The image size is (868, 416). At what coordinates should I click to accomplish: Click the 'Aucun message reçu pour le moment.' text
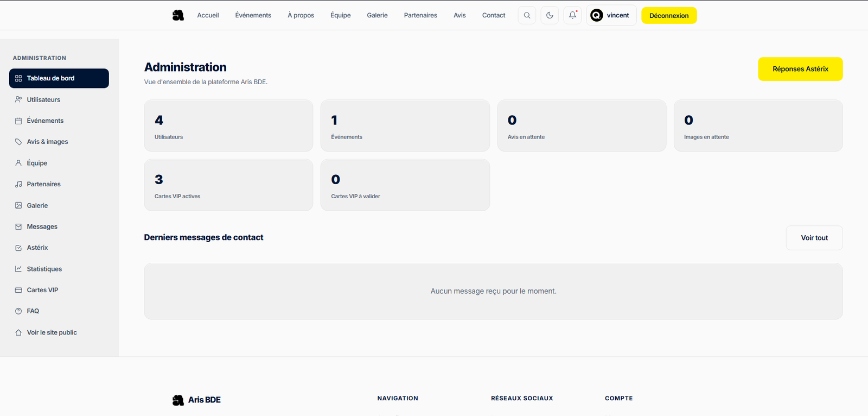point(494,291)
